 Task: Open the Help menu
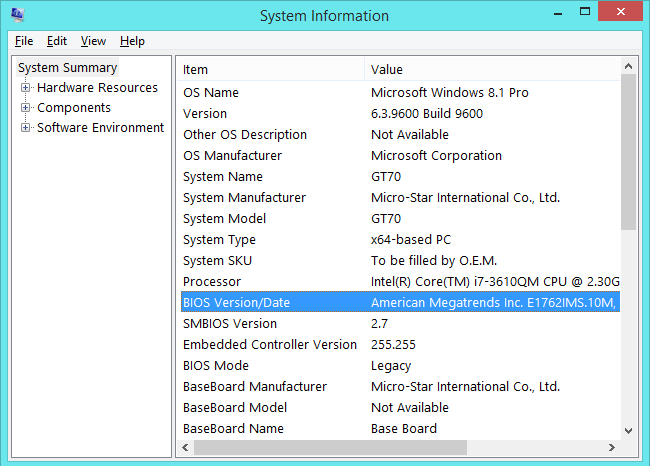(x=132, y=41)
